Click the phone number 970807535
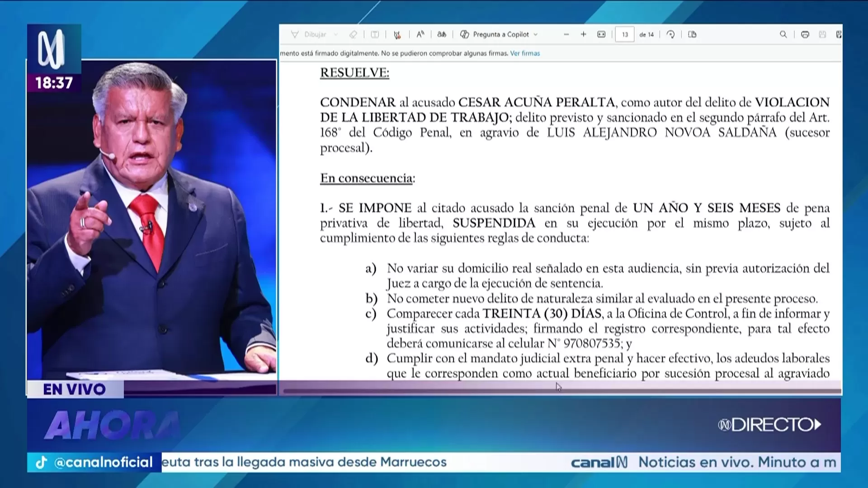Image resolution: width=868 pixels, height=488 pixels. (592, 343)
